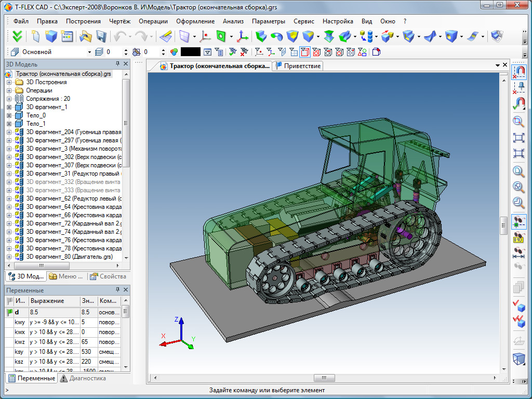Toggle the object snap magnet tool
The width and height of the screenshot is (532, 399).
518,72
